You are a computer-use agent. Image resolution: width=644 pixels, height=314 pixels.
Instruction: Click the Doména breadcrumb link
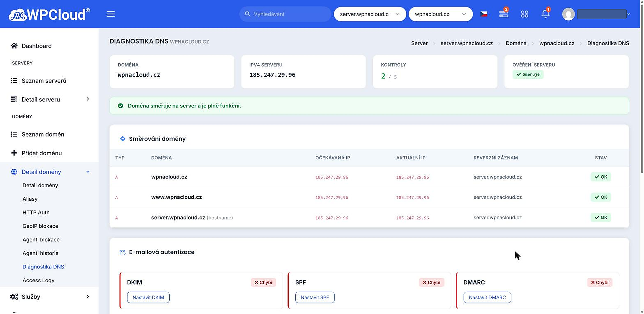click(x=516, y=43)
